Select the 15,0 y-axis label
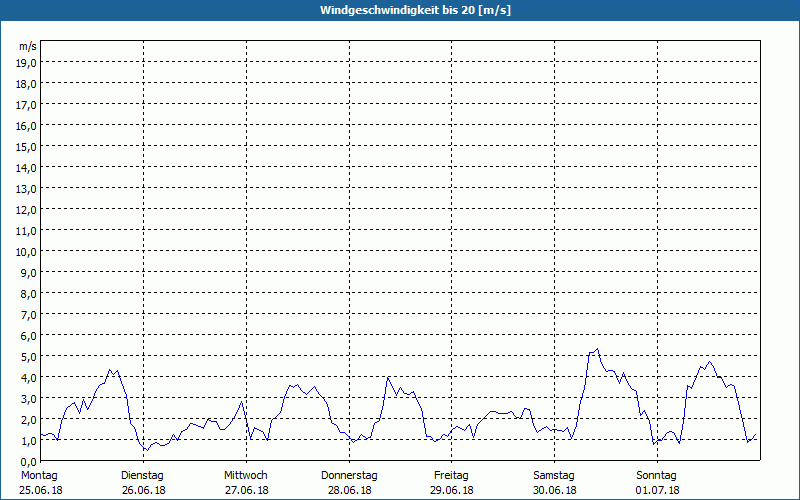This screenshot has height=500, width=800. [26, 147]
